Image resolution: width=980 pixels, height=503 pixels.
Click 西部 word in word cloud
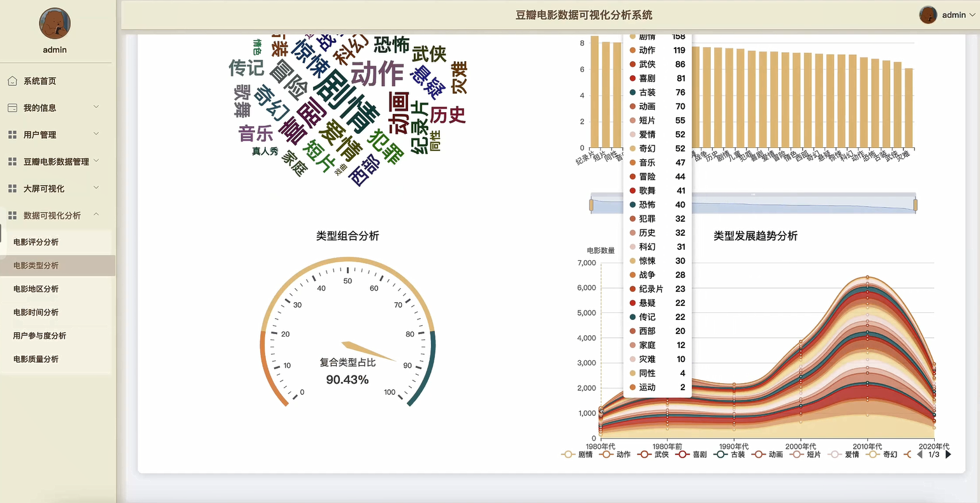click(x=365, y=171)
